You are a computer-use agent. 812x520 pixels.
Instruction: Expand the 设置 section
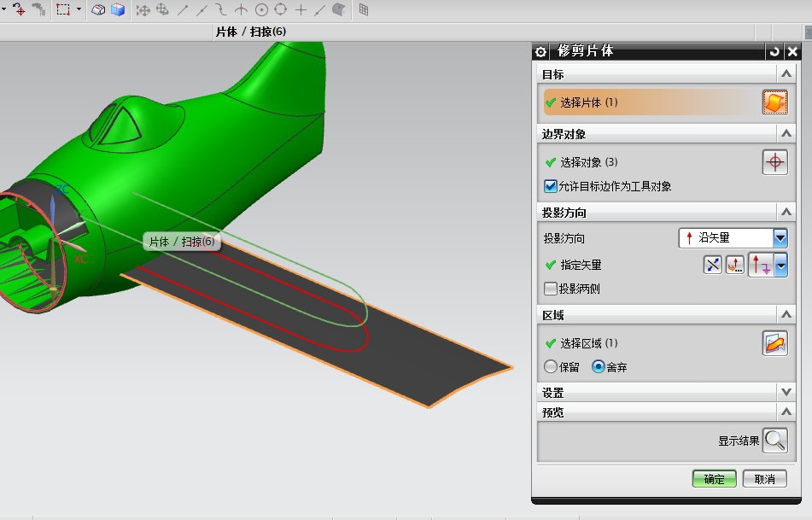click(x=787, y=392)
